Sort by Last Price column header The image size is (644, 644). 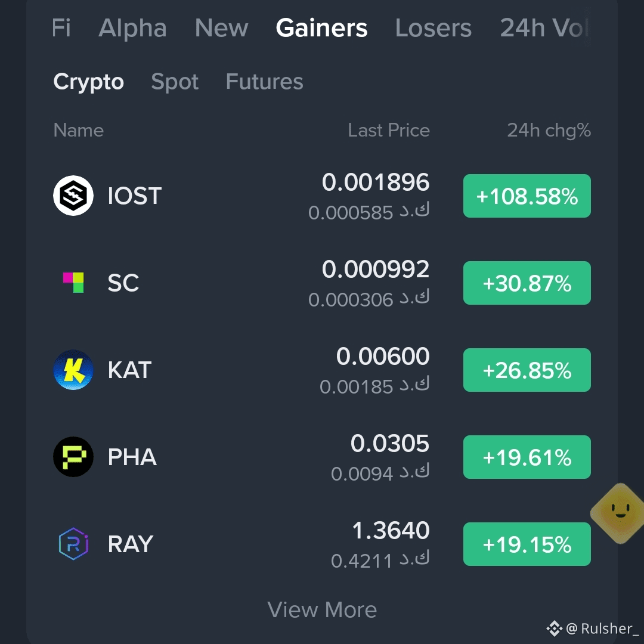(x=389, y=130)
